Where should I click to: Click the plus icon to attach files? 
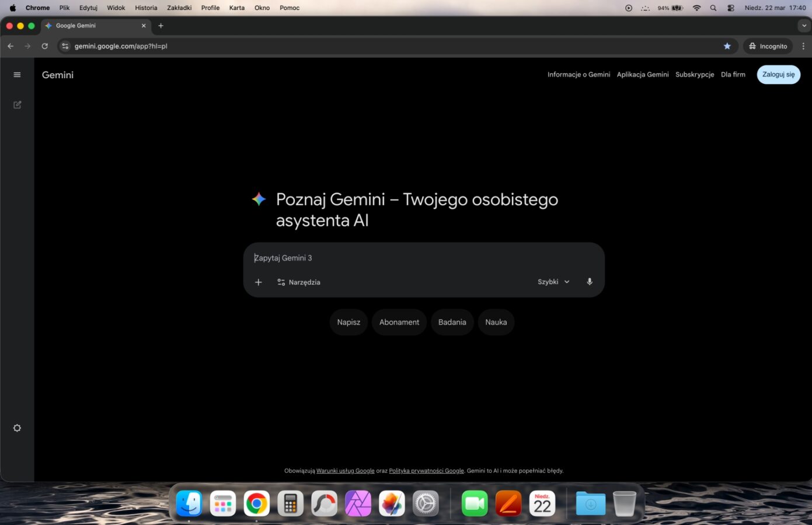[258, 282]
